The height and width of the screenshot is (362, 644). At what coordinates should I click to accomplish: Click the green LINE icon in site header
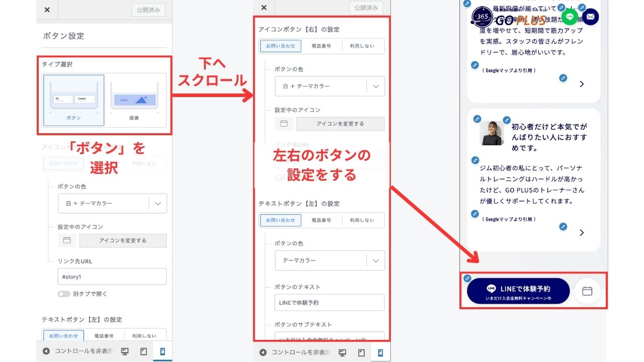570,17
